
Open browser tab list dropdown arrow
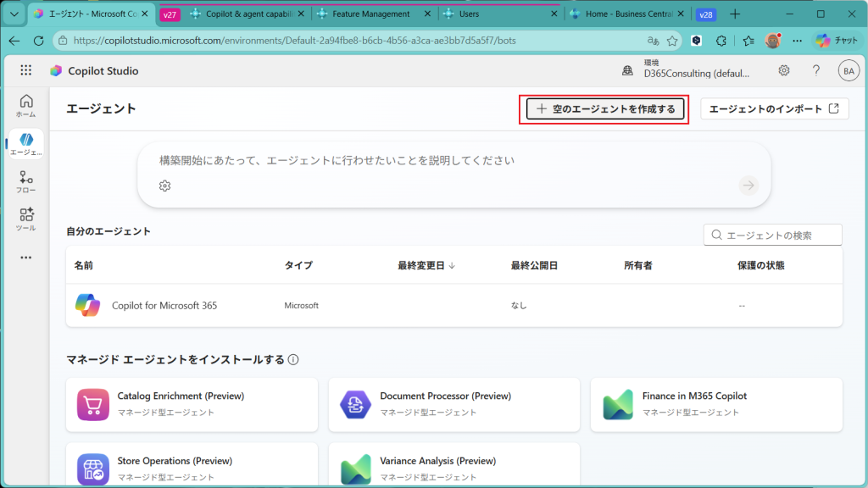coord(14,14)
